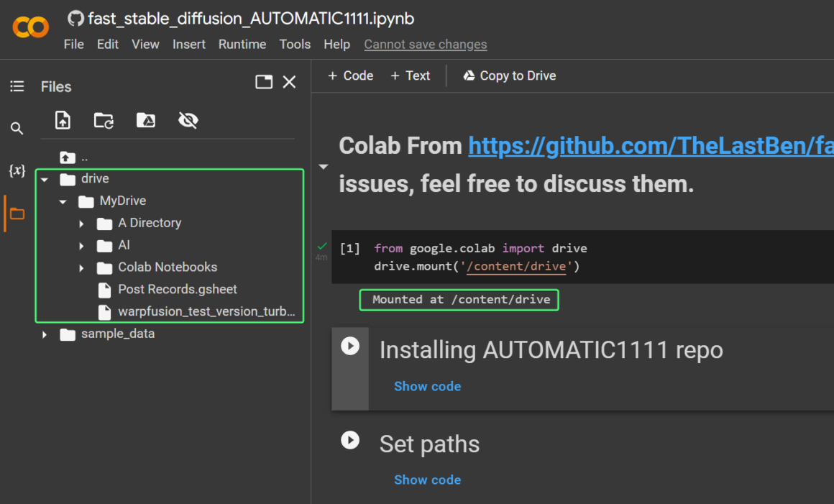Open the table of contents sidebar icon
The height and width of the screenshot is (504, 834).
point(17,86)
